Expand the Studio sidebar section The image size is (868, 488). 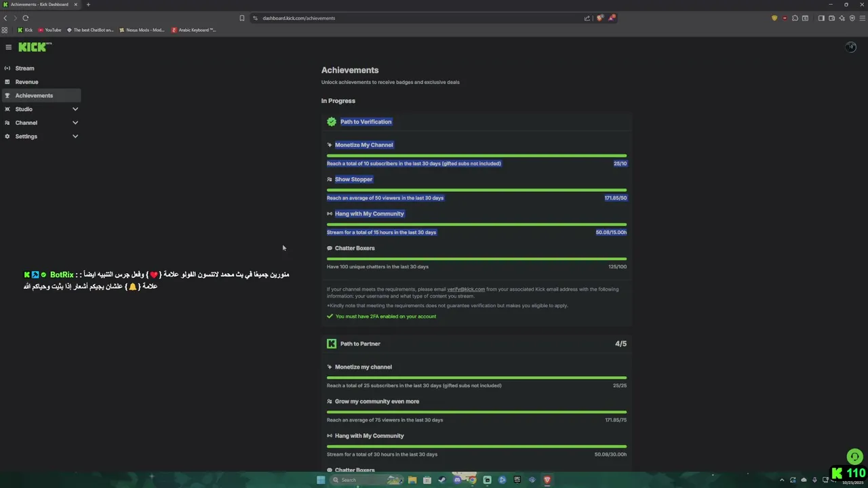[x=75, y=109]
